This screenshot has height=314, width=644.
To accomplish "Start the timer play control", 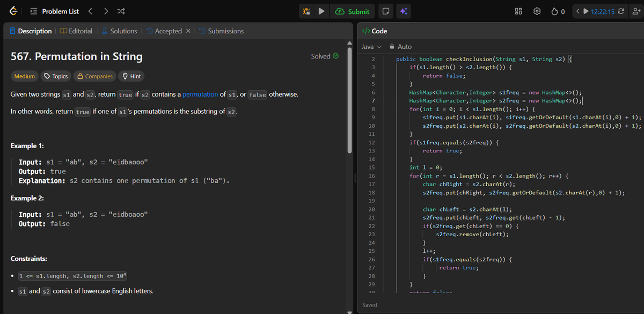I will click(586, 11).
